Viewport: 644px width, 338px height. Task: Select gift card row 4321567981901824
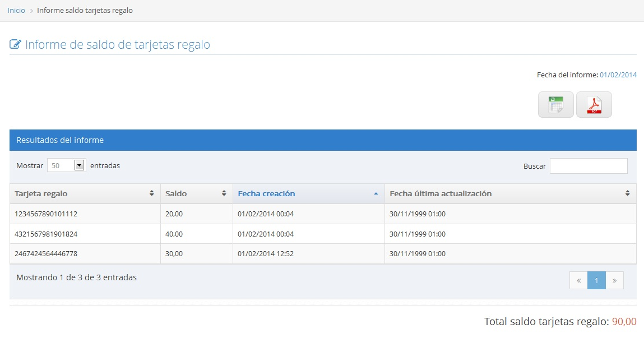click(46, 234)
